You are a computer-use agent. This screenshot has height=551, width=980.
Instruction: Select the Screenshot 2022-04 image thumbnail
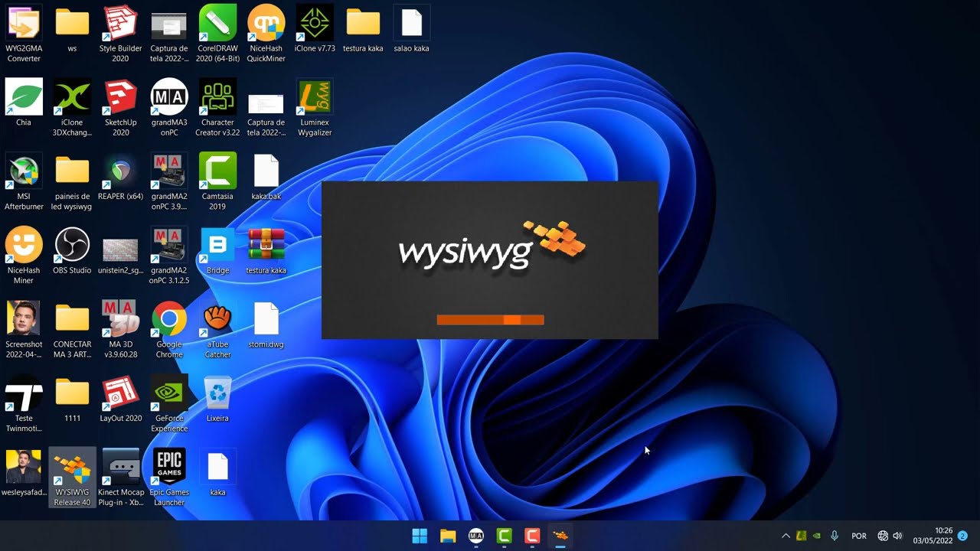click(x=24, y=330)
